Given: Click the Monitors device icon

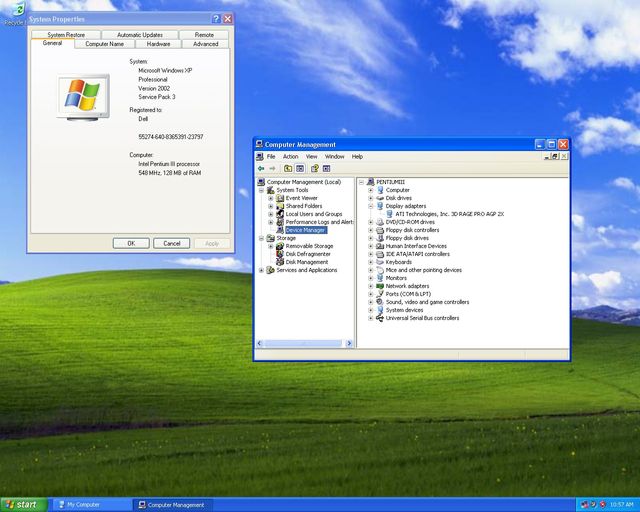Looking at the screenshot, I should click(380, 278).
